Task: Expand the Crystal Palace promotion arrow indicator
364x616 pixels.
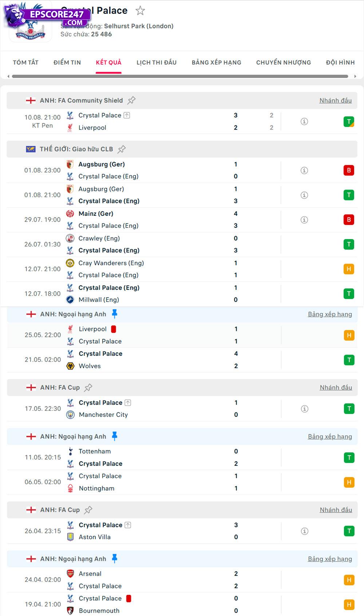Action: pos(126,115)
